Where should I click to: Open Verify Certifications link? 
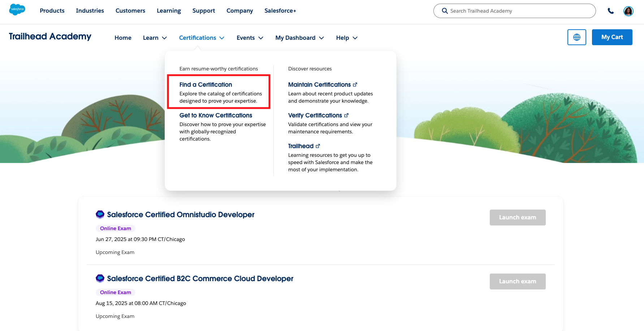(315, 115)
